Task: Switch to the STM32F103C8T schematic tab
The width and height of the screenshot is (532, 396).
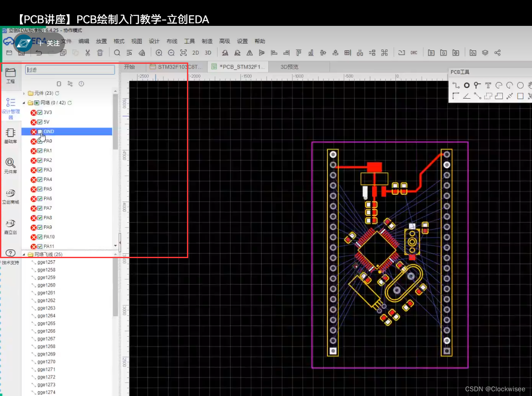Action: click(176, 67)
